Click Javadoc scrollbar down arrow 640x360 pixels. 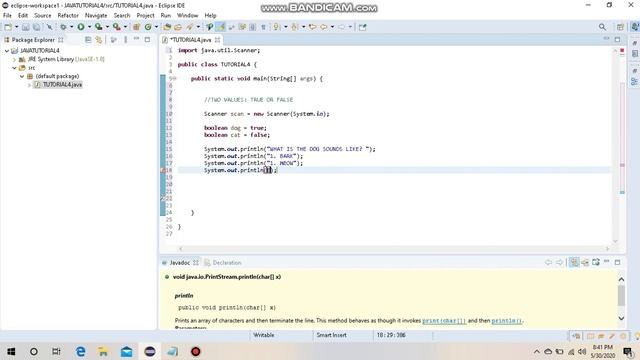tap(621, 318)
